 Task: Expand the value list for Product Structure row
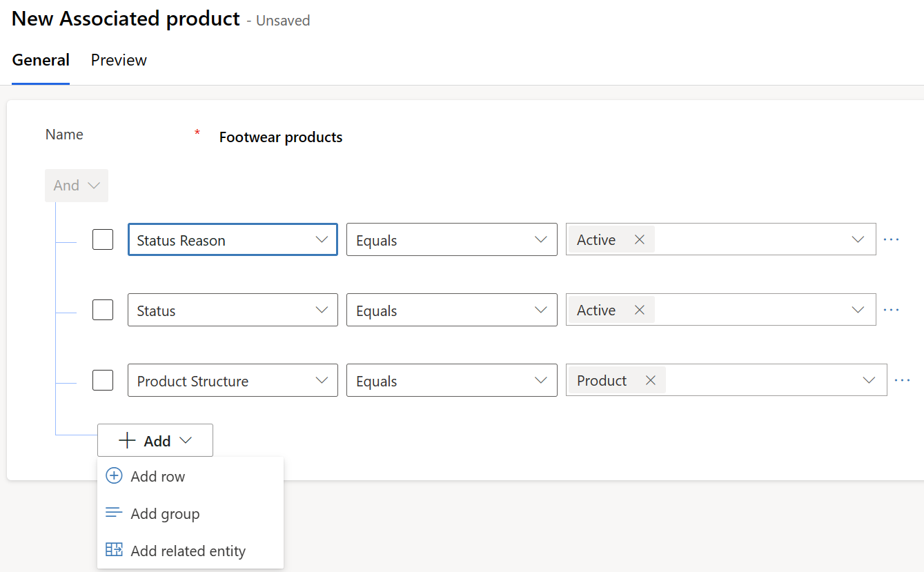[x=869, y=380]
